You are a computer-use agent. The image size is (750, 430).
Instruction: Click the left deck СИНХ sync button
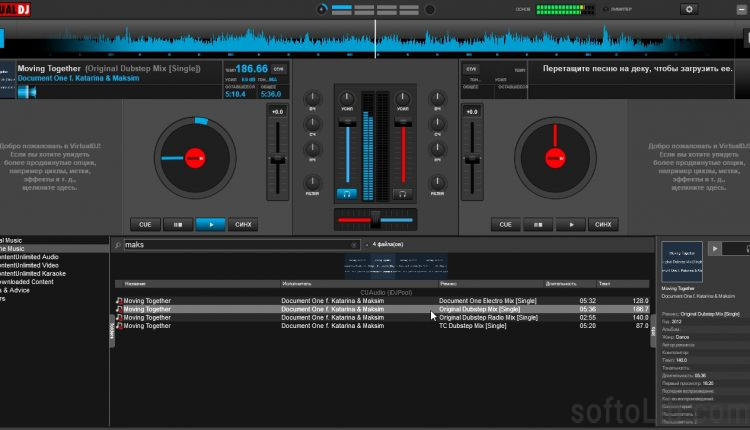243,224
